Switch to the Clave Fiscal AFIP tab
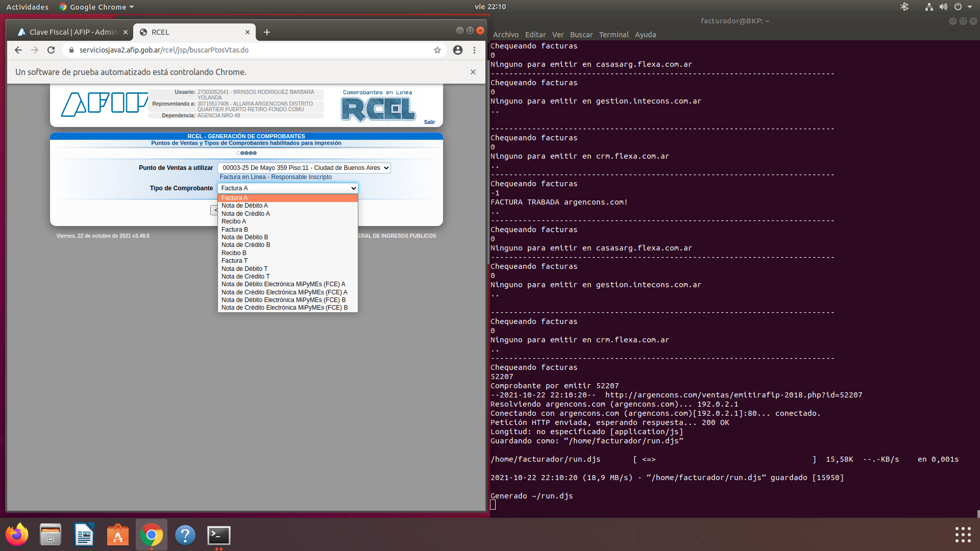Viewport: 980px width, 551px height. coord(71,32)
